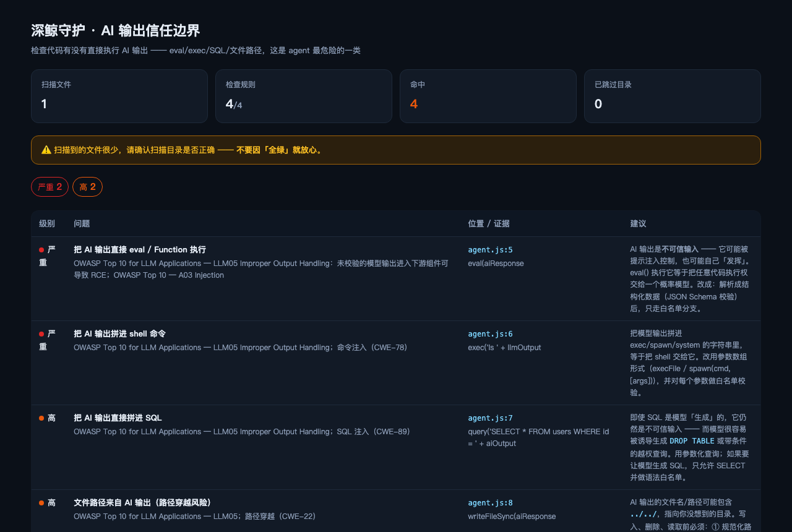Open location agent.js:8

(x=490, y=503)
